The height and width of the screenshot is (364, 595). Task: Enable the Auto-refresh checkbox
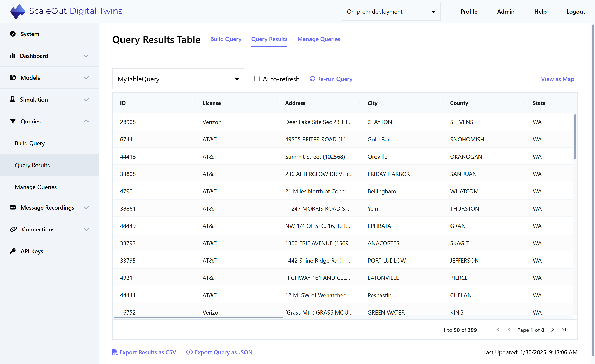click(257, 79)
